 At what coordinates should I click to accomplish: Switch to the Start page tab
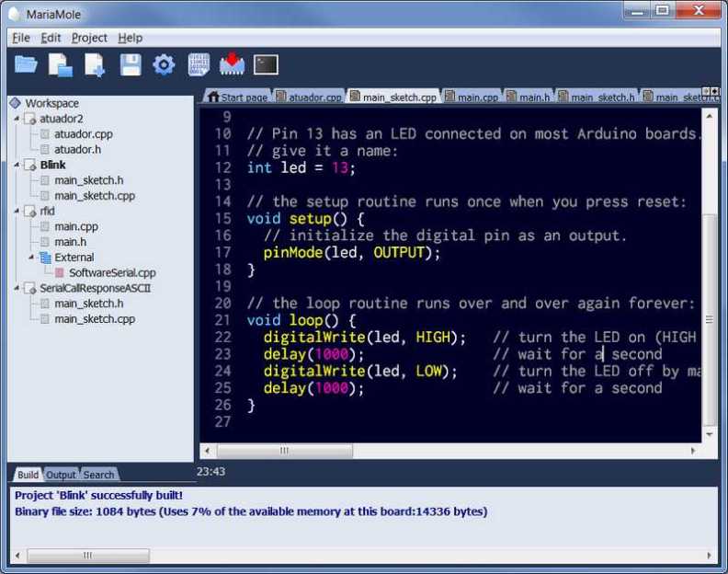point(237,97)
